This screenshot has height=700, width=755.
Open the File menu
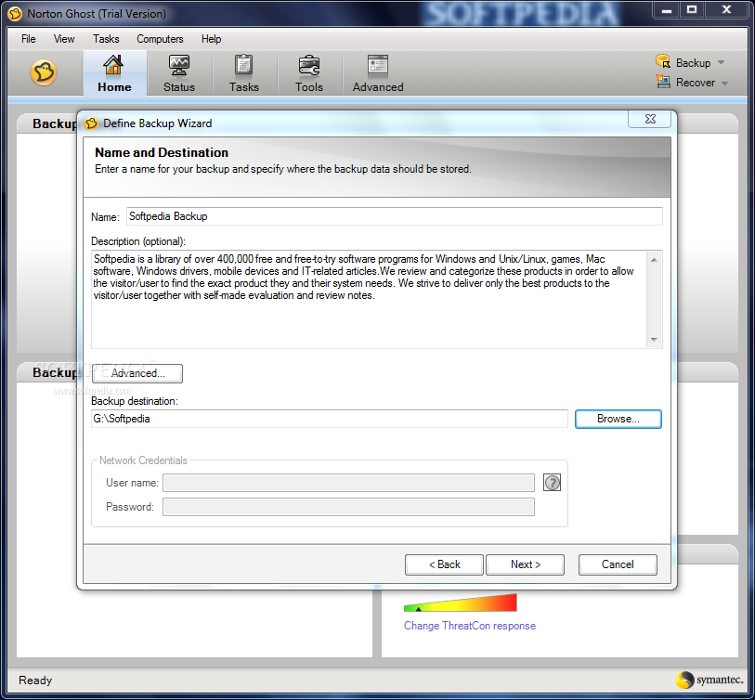[29, 39]
